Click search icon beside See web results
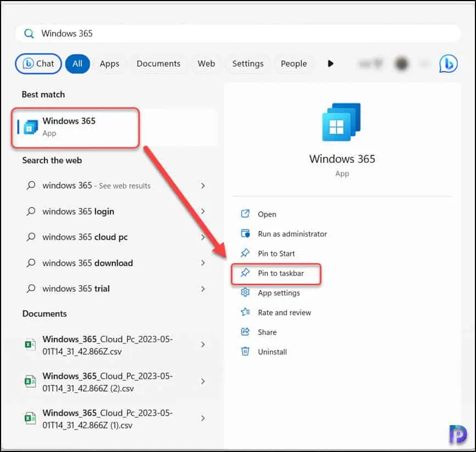The height and width of the screenshot is (452, 476). (x=31, y=185)
